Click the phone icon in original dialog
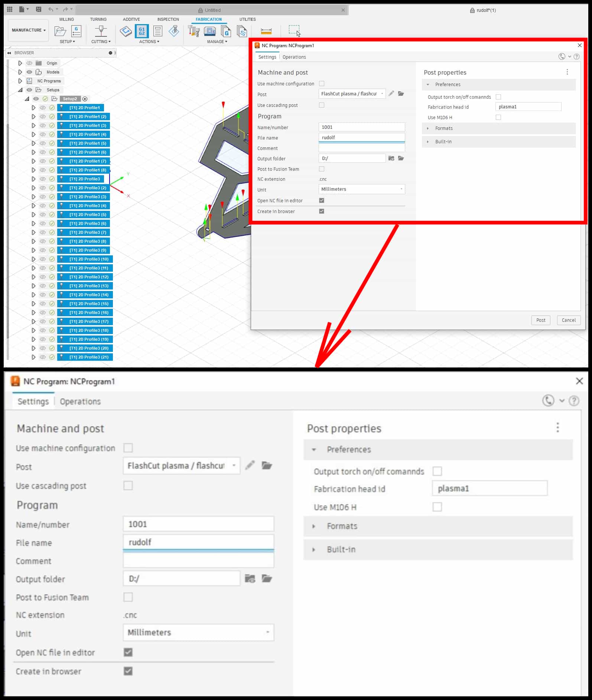Screen dimensions: 592x700 (x=562, y=56)
